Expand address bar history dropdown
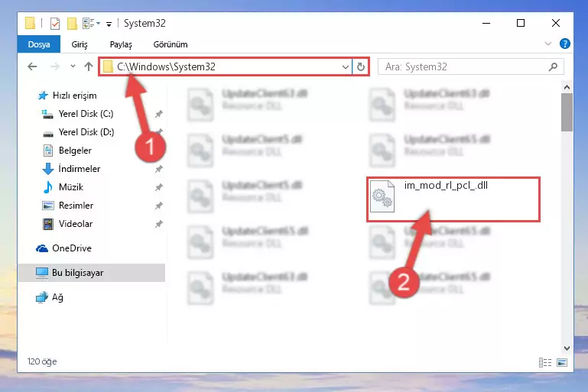This screenshot has height=392, width=588. tap(346, 67)
